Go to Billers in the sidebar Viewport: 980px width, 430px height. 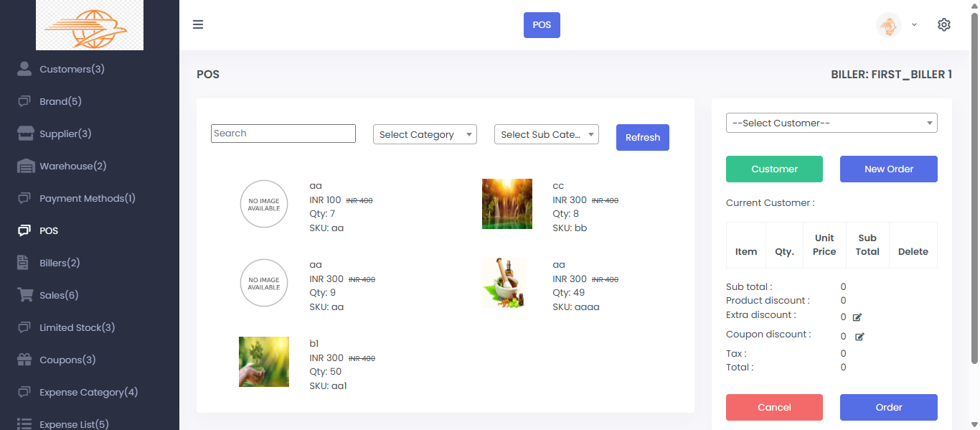pyautogui.click(x=60, y=263)
